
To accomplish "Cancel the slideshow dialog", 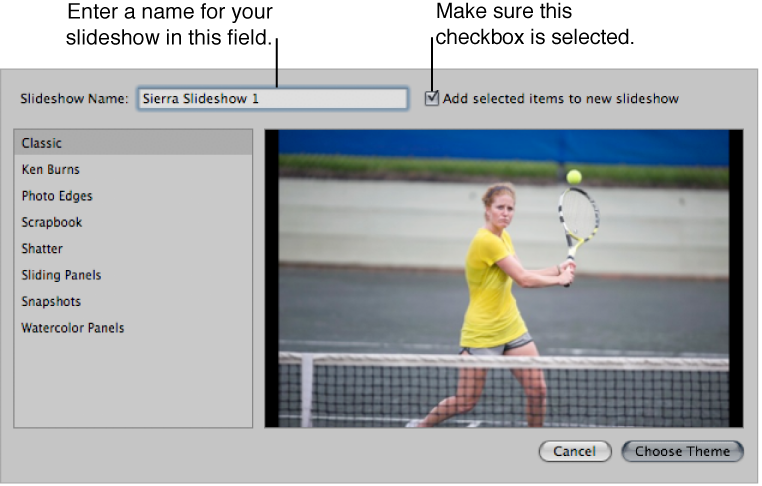I will (x=575, y=451).
